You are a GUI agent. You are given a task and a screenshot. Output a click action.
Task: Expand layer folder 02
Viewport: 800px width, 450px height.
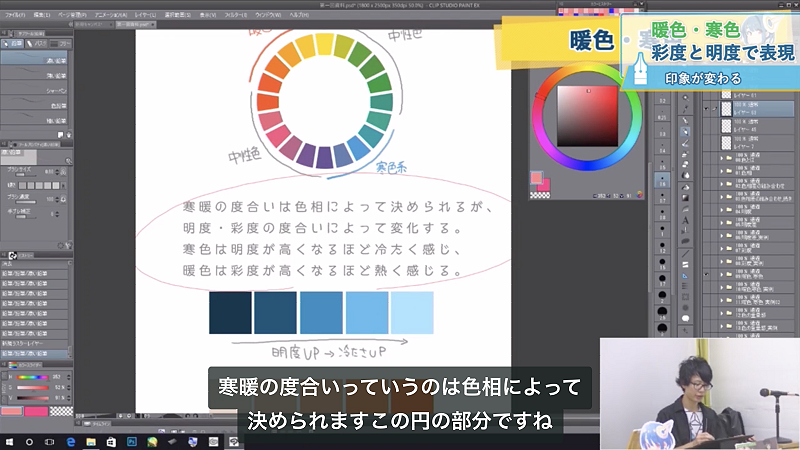(x=722, y=183)
